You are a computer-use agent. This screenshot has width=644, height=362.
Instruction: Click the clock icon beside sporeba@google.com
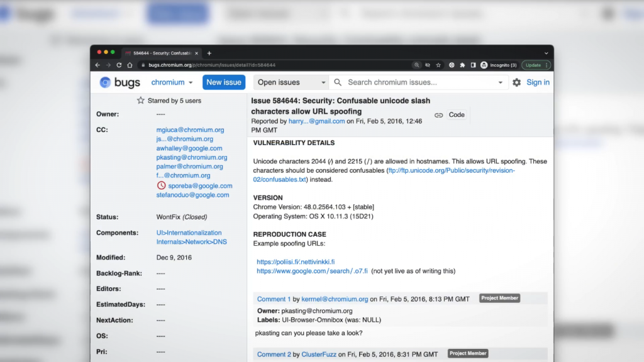tap(162, 185)
